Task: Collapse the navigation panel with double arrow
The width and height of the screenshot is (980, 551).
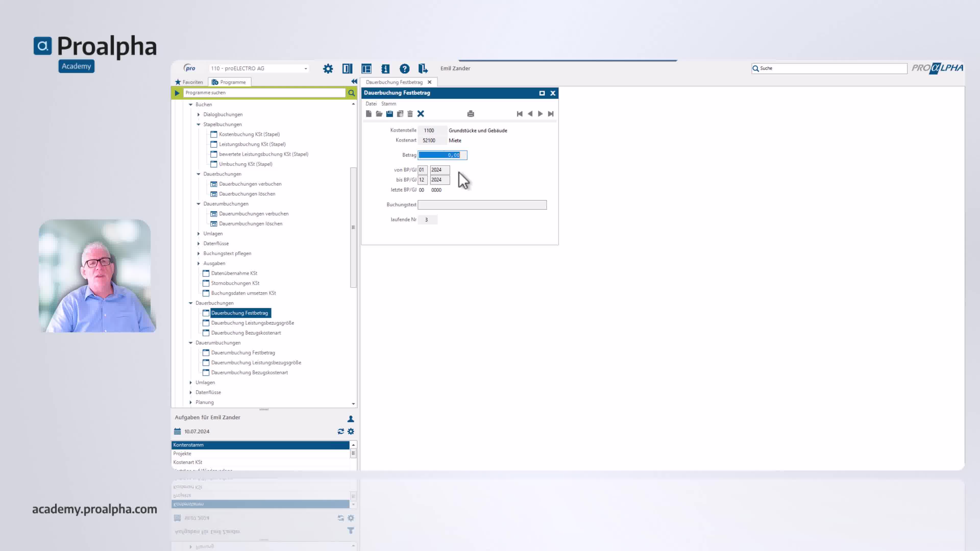Action: pyautogui.click(x=354, y=81)
